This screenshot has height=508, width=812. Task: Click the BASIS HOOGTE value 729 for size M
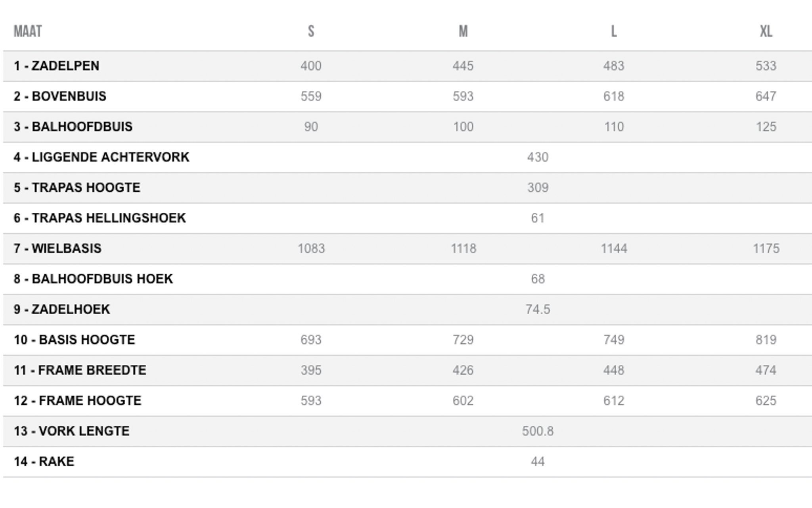[463, 340]
